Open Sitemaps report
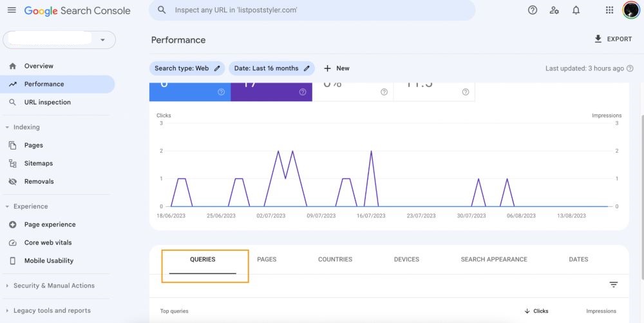The image size is (644, 323). coord(38,163)
